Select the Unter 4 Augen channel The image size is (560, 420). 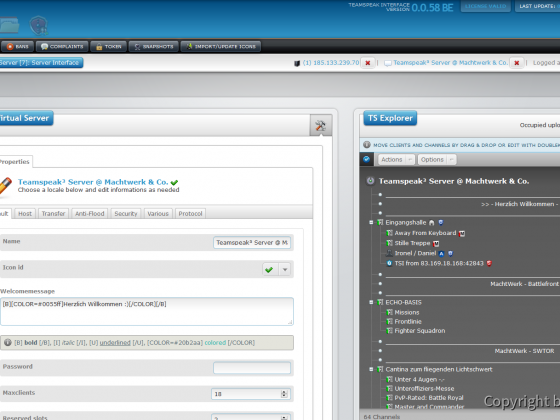[x=419, y=379]
